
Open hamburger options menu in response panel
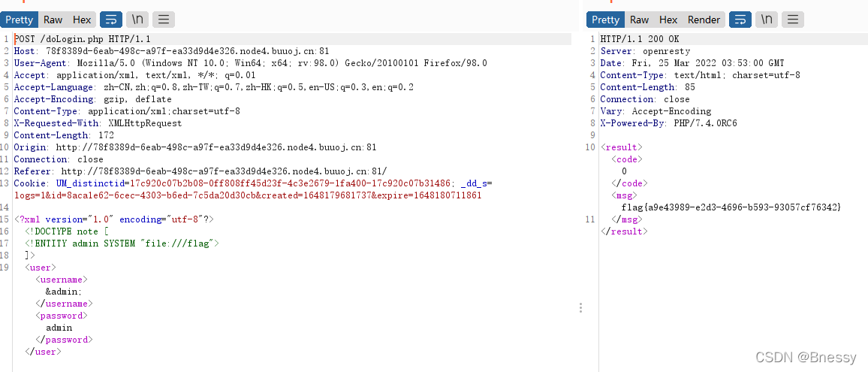793,20
